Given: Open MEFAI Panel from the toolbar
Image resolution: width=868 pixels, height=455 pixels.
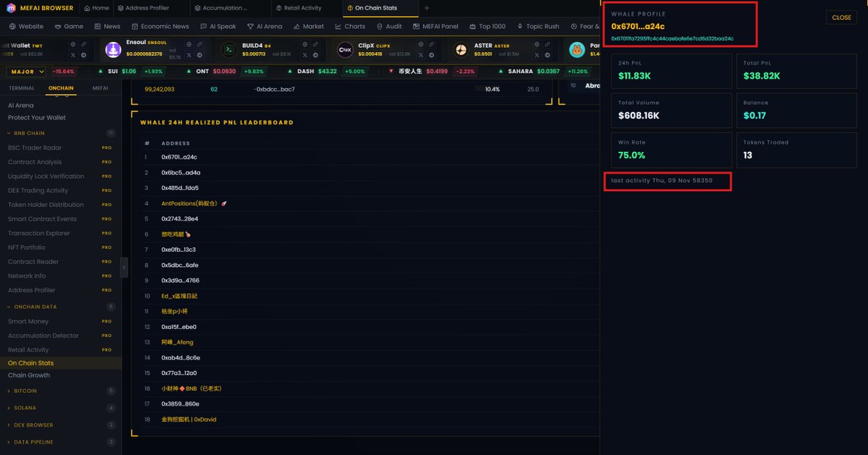Looking at the screenshot, I should 435,26.
